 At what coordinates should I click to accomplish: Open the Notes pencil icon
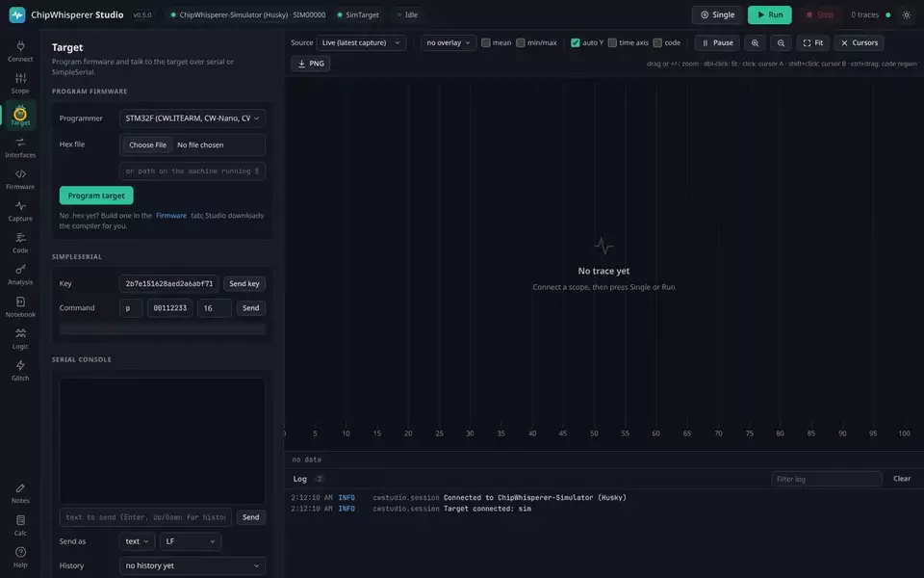20,493
